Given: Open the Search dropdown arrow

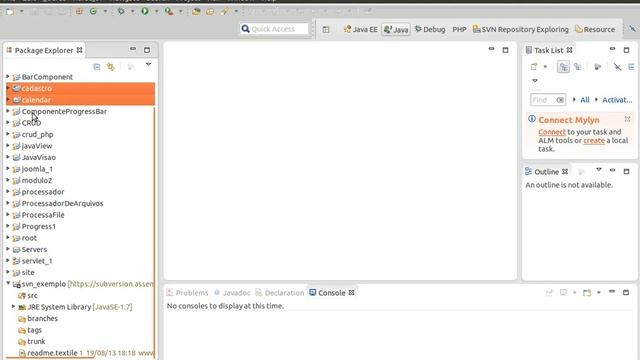Looking at the screenshot, I should [236, 12].
